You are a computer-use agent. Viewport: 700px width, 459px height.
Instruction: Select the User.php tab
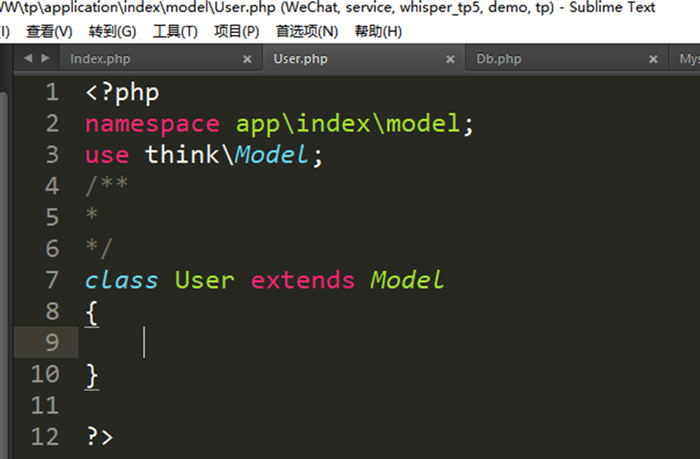(301, 59)
